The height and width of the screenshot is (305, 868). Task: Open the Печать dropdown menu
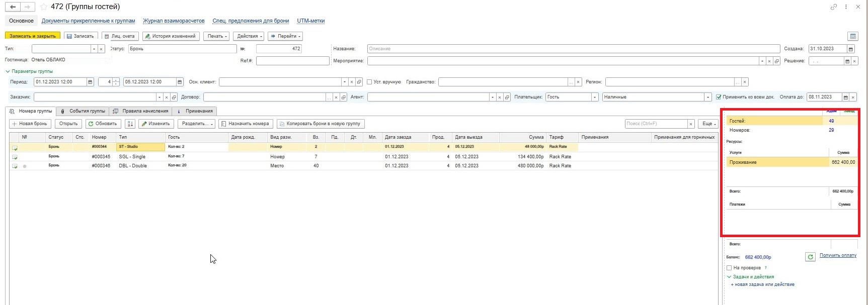pos(217,36)
